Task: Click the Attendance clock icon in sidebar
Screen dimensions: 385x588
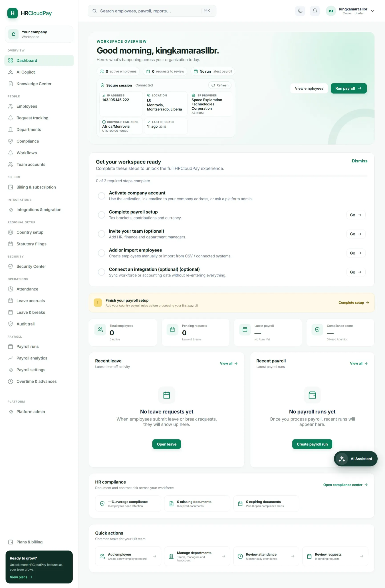Action: coord(10,289)
